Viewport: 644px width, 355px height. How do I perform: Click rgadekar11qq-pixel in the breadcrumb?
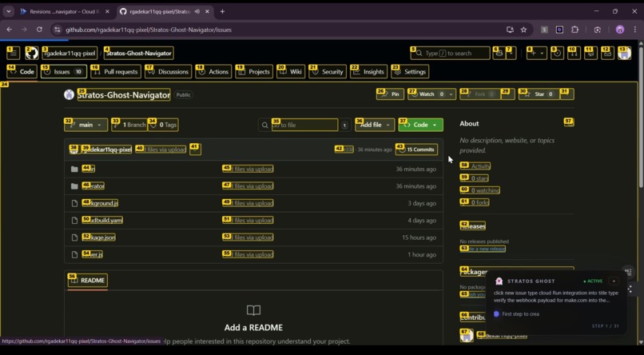click(70, 53)
